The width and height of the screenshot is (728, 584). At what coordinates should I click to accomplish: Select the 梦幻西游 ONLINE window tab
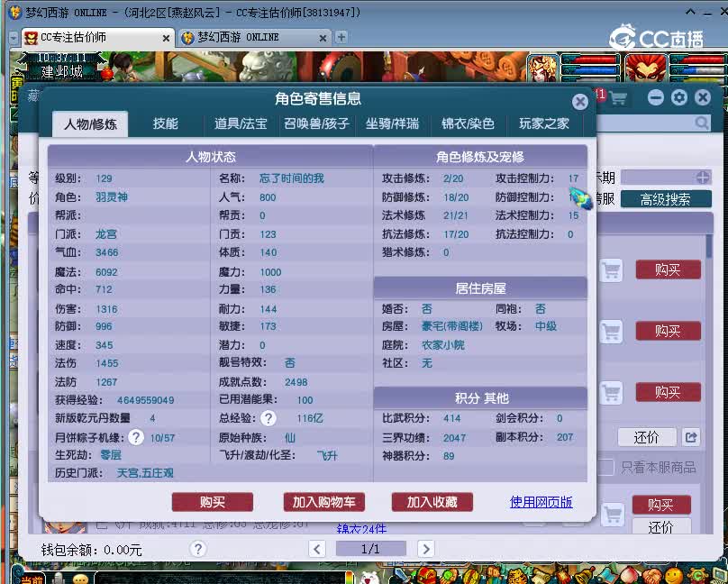254,38
